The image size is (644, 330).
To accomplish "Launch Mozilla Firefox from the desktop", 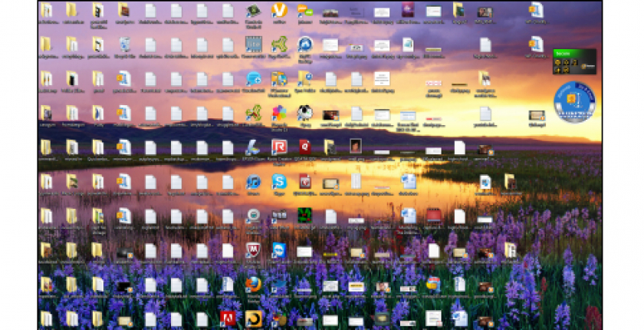I will pos(253,284).
